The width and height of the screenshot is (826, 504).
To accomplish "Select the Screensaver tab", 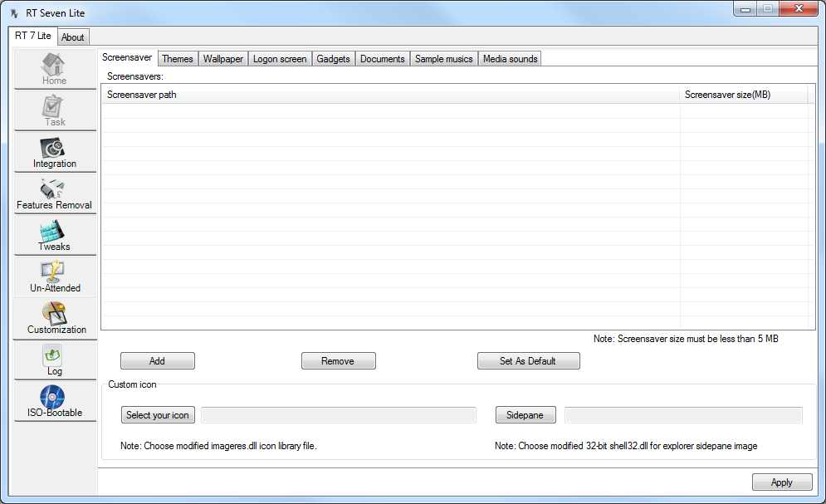I will (x=127, y=57).
